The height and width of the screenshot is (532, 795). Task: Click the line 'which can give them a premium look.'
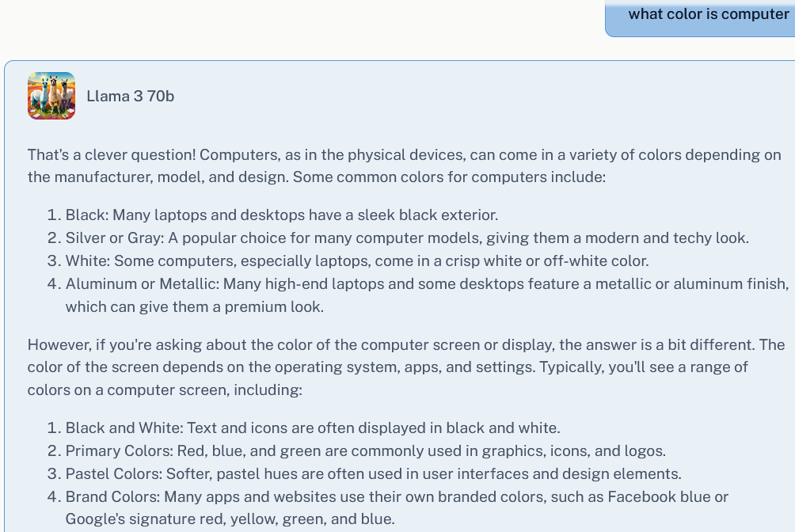click(x=195, y=307)
